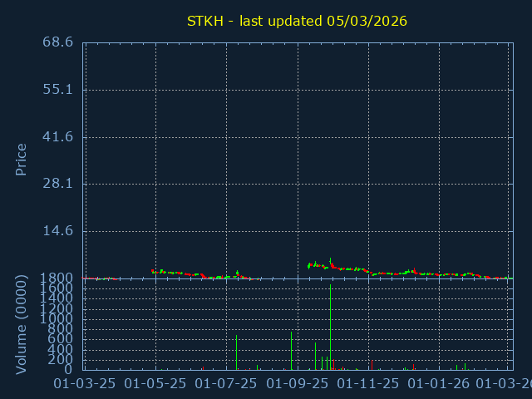The width and height of the screenshot is (532, 399).
Task: Click the Volume (0000) axis label
Action: 22,324
